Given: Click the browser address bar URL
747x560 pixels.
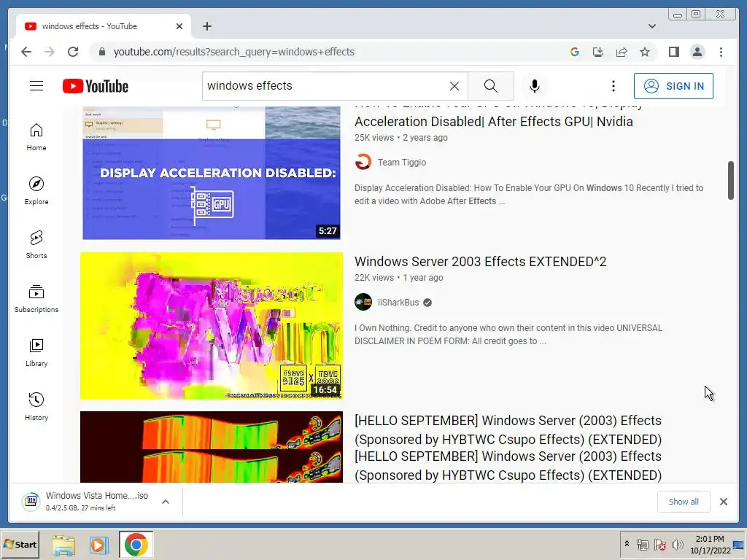Looking at the screenshot, I should tap(233, 52).
